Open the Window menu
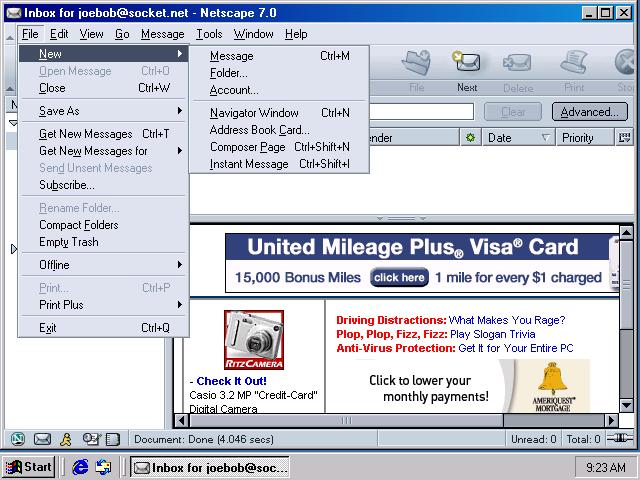The image size is (640, 480). point(253,34)
